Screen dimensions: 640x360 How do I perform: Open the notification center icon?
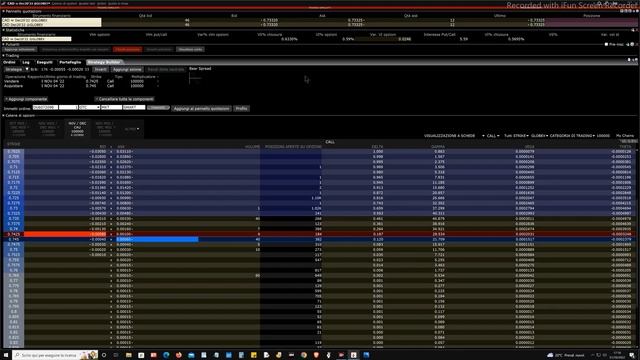(x=632, y=355)
